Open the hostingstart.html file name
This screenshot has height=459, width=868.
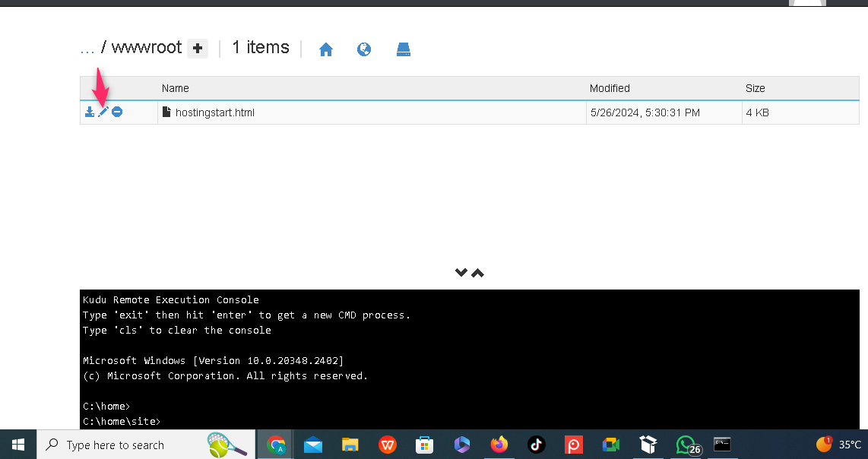(x=215, y=112)
